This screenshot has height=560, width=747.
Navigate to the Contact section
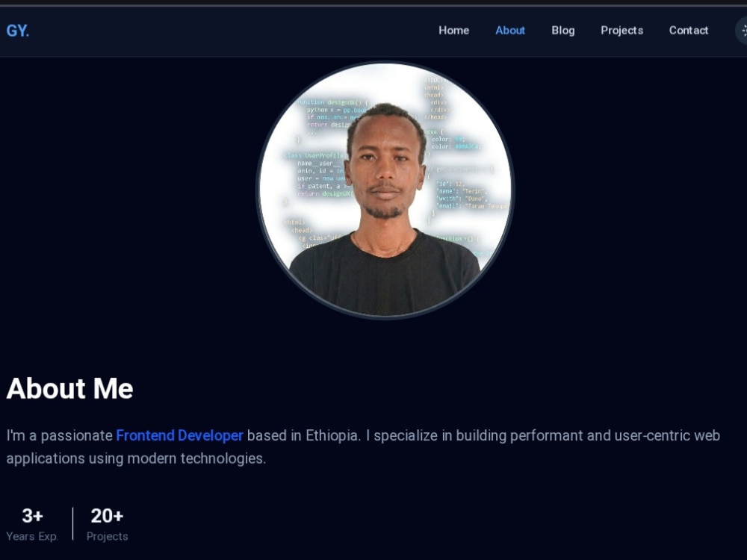(689, 31)
